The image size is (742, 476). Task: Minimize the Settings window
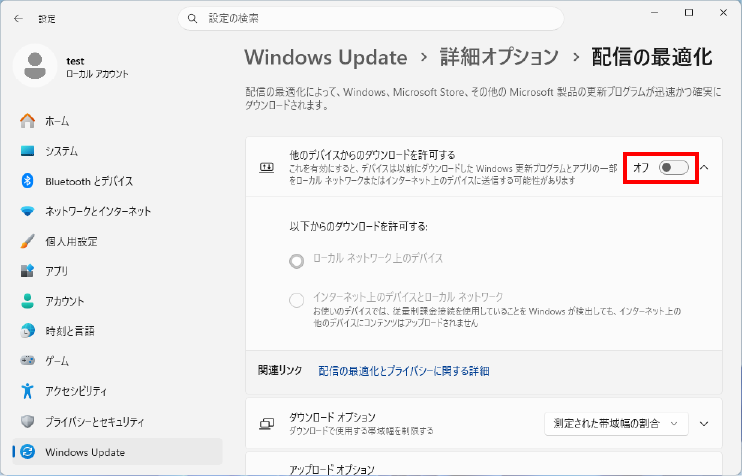click(655, 13)
